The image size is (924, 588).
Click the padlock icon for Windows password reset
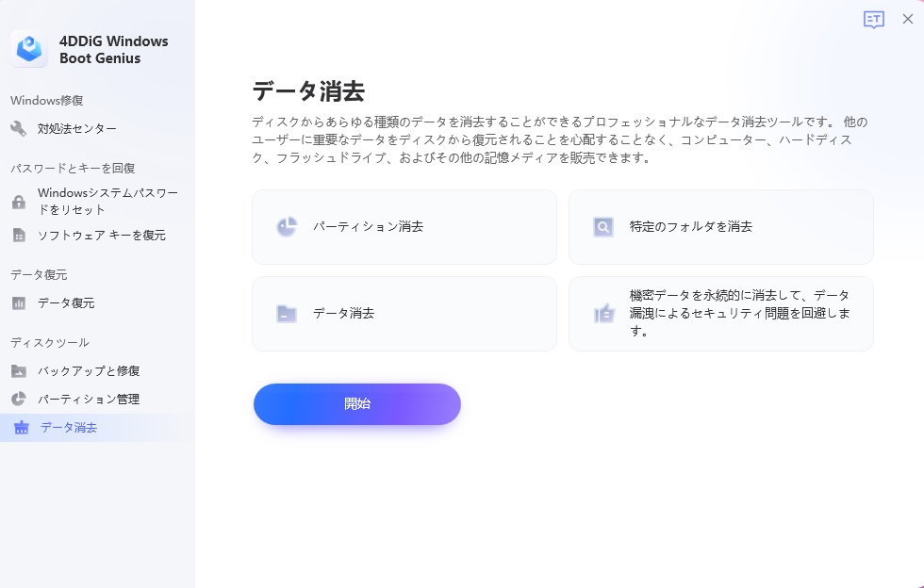19,202
